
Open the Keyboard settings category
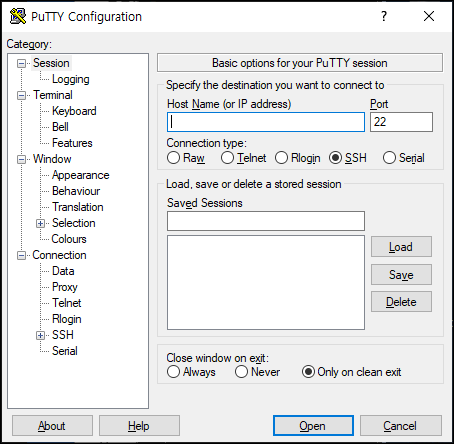tap(74, 111)
